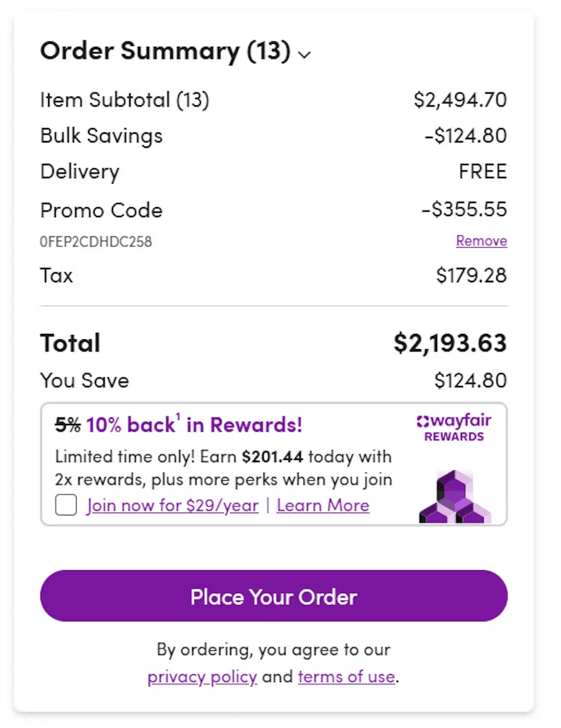The height and width of the screenshot is (728, 561).
Task: Click Learn More about Wayfair Rewards
Action: [323, 505]
